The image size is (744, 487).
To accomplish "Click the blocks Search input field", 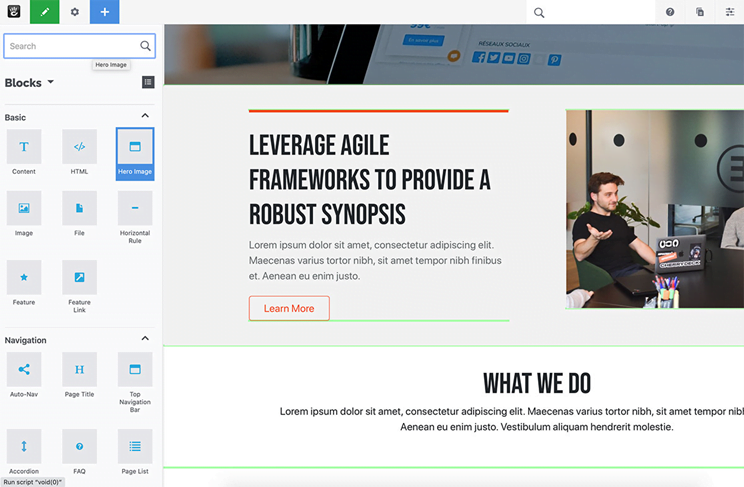I will tap(70, 46).
